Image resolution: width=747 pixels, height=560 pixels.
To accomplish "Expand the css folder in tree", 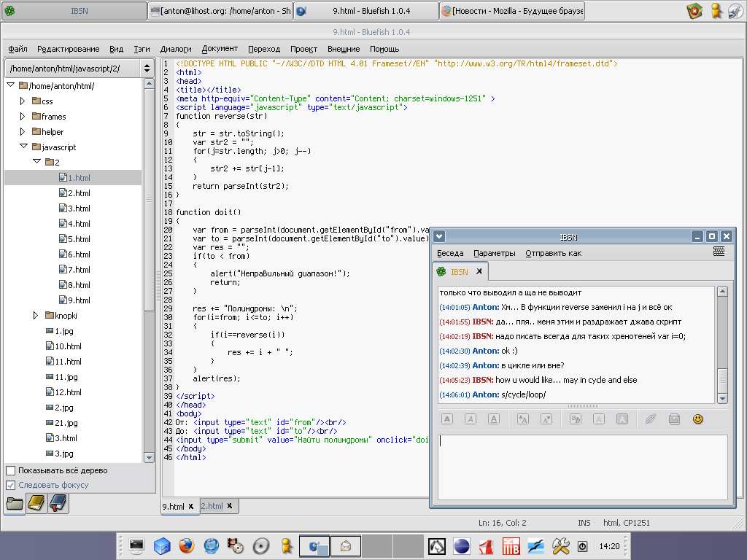I will click(23, 101).
